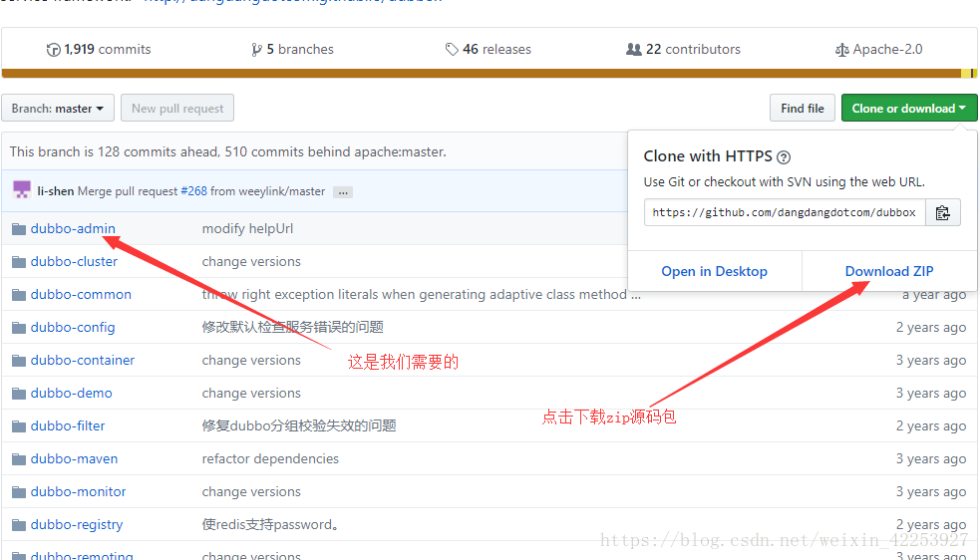This screenshot has width=980, height=560.
Task: Open the dubbo-common folder
Action: (81, 294)
